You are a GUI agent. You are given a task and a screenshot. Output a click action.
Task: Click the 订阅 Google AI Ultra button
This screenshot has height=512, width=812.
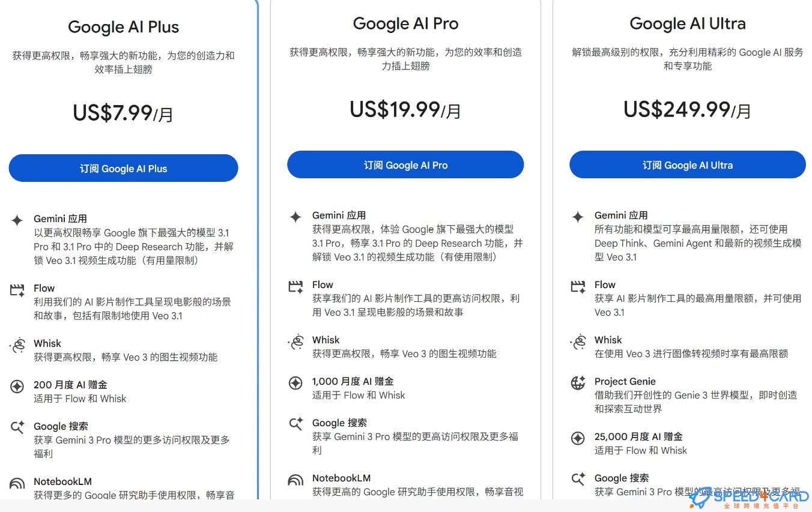coord(687,164)
